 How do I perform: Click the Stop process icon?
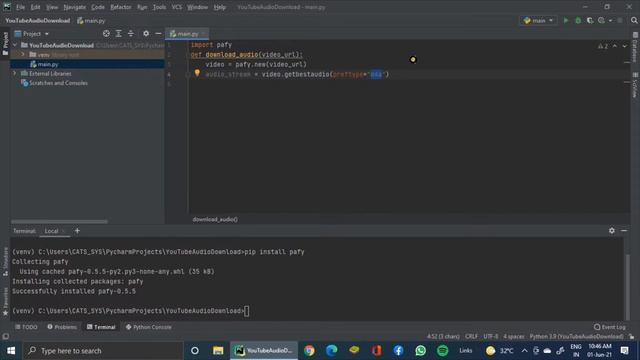pyautogui.click(x=620, y=20)
